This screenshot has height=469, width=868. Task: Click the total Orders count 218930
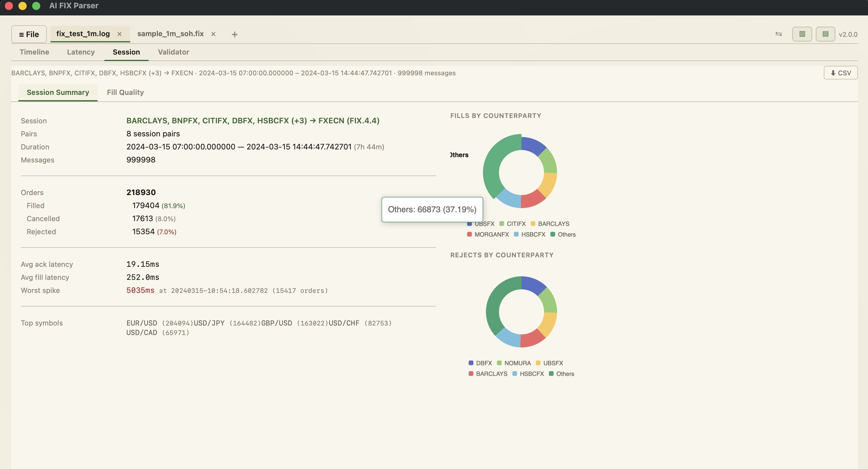pyautogui.click(x=141, y=192)
